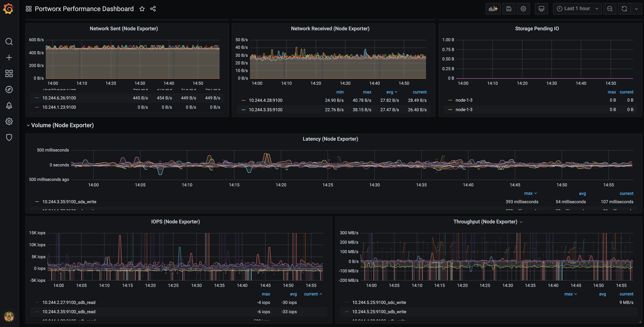Open the dashboard title Portworx Performance Dashboard

[84, 9]
